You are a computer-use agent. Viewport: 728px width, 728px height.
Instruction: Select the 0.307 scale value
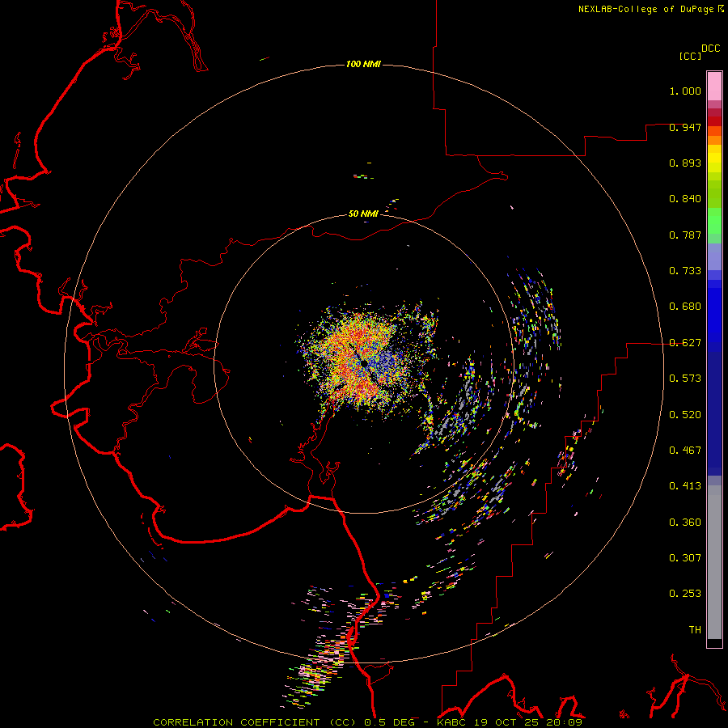[685, 557]
